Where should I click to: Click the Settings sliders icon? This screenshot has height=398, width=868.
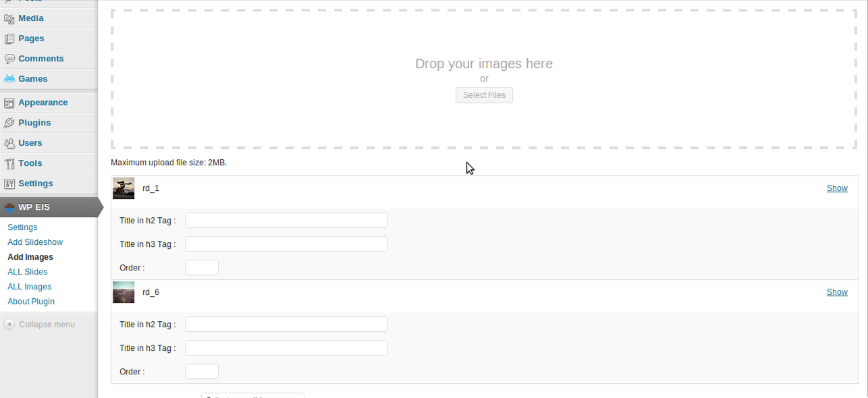tap(9, 183)
